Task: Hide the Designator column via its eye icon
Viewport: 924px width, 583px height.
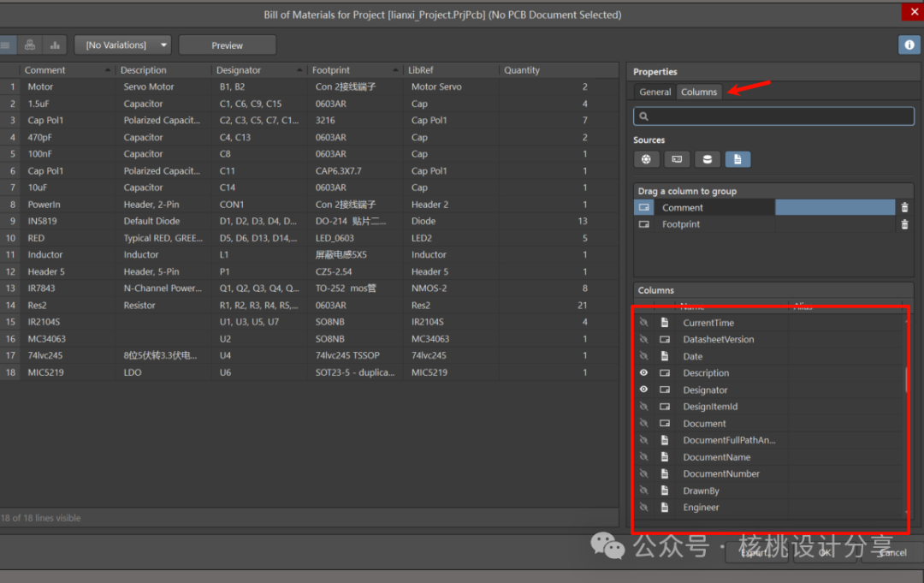Action: click(643, 390)
